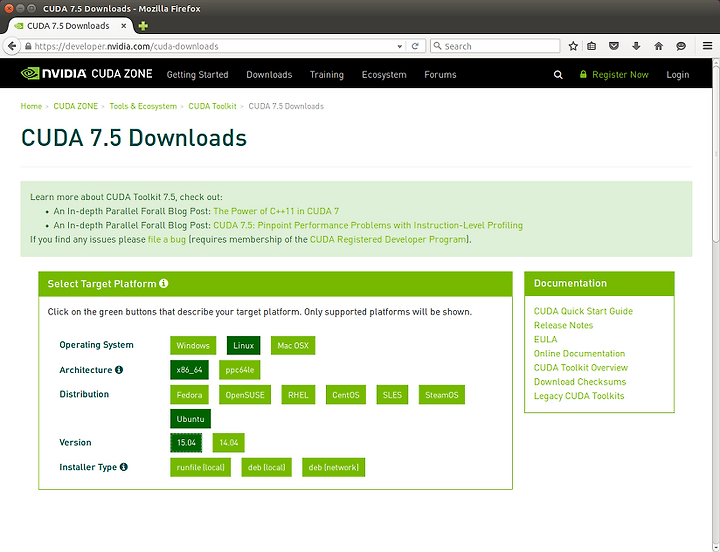720x552 pixels.
Task: Bookmark this page with the star icon
Action: tap(573, 46)
